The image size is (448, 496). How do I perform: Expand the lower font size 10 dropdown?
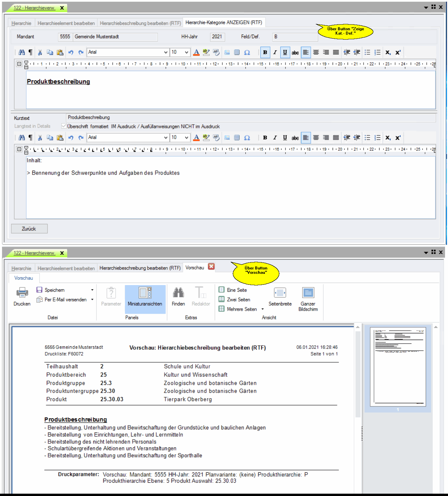186,138
